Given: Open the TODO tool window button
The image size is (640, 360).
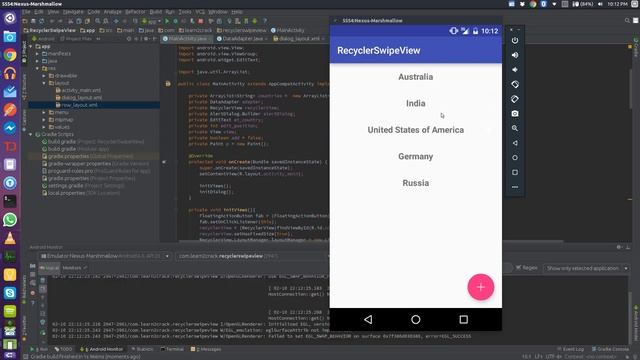Looking at the screenshot, I should click(x=63, y=349).
